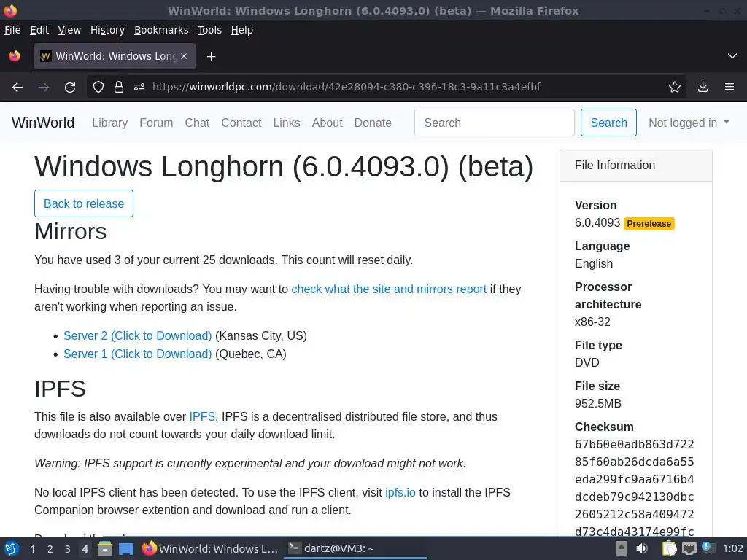Open the update notifier tray icon
The width and height of the screenshot is (747, 560).
[707, 548]
